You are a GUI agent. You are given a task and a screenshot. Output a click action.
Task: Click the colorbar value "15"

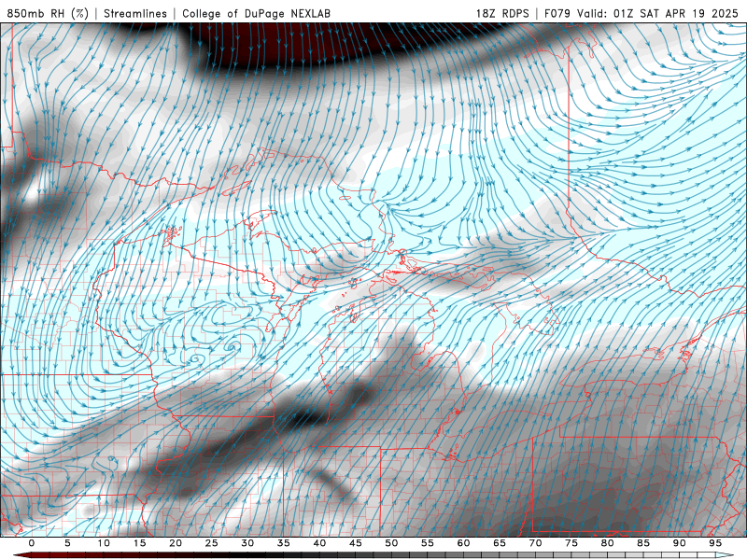tap(139, 543)
